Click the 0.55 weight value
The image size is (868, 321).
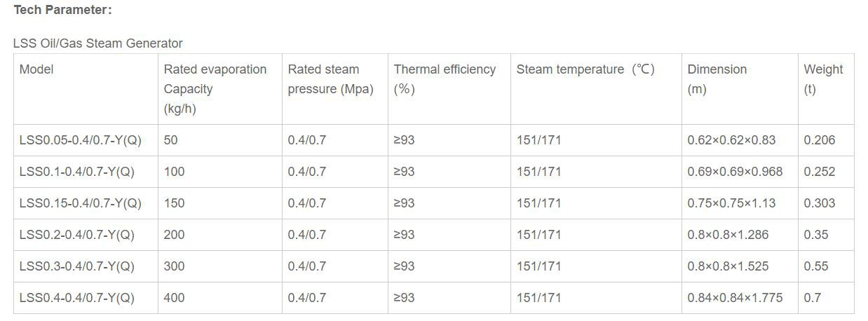pos(816,266)
